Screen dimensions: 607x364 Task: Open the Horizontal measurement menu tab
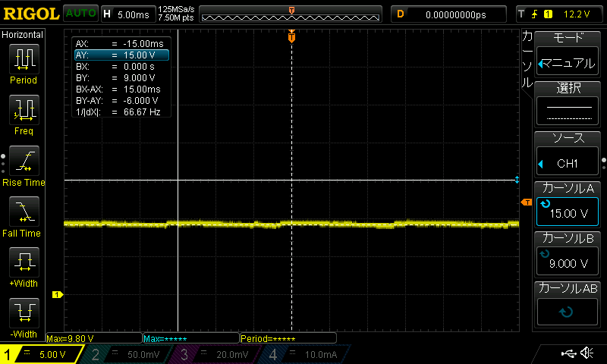tap(23, 35)
